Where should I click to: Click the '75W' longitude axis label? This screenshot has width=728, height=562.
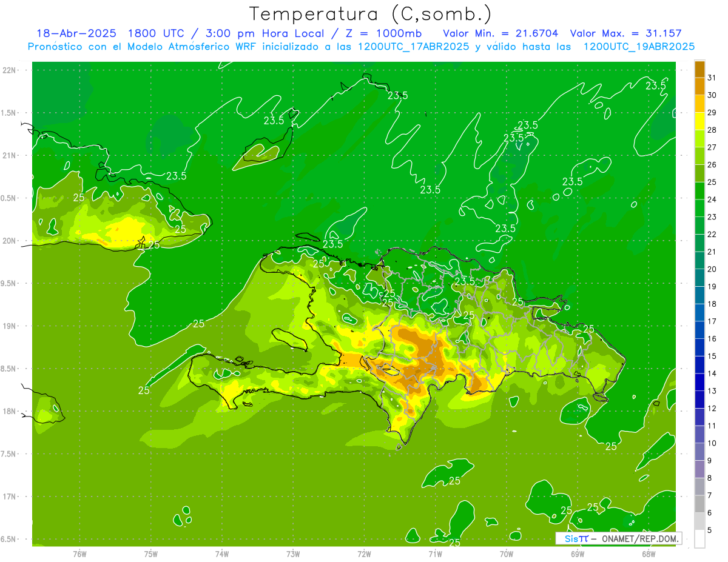[150, 554]
